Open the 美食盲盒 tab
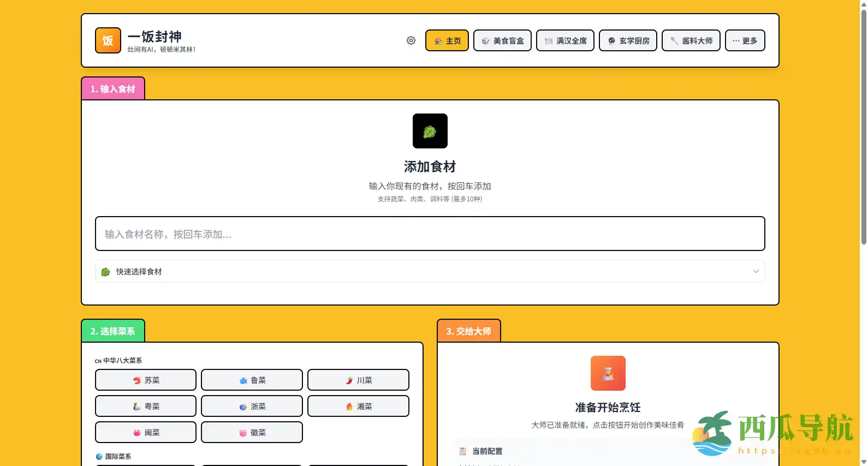Screen dimensions: 868x466 click(x=502, y=41)
